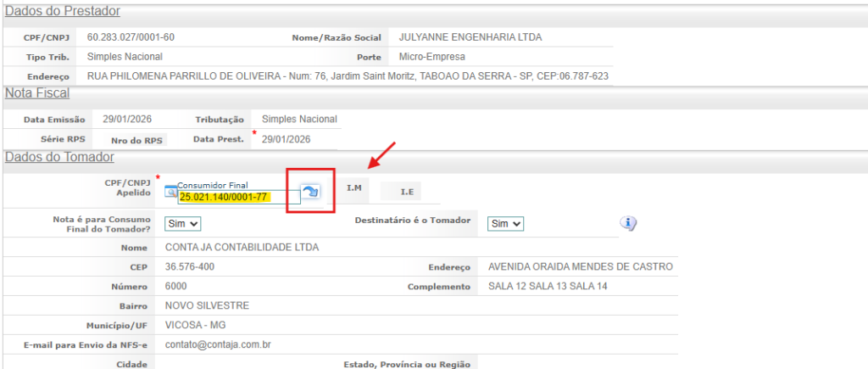Click the 'Nota Fiscal' section heading
868x369 pixels.
click(37, 93)
